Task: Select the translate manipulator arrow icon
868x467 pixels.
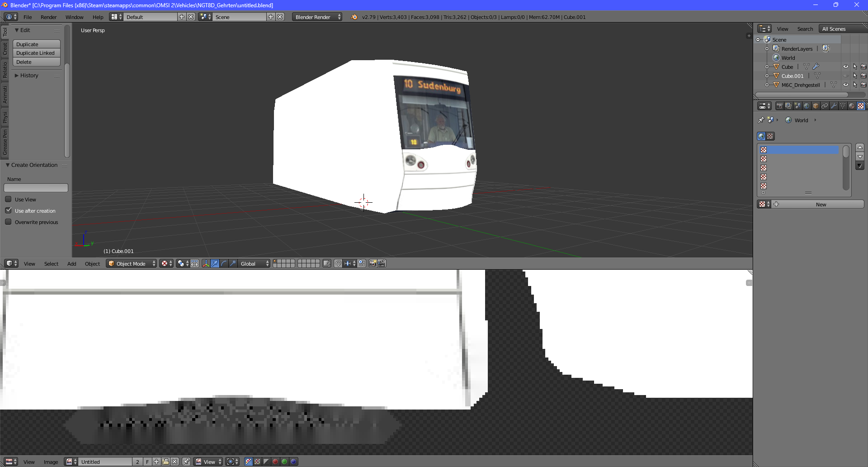Action: pos(214,263)
